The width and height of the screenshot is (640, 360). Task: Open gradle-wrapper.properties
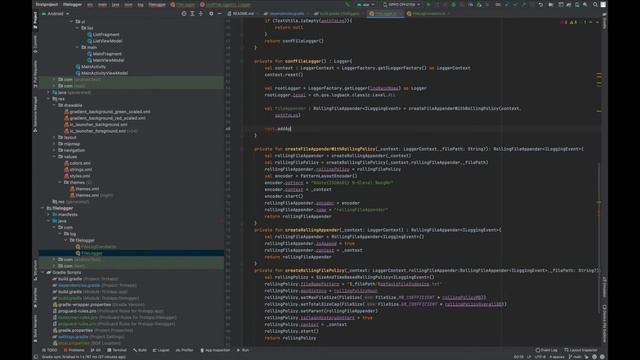tap(84, 304)
